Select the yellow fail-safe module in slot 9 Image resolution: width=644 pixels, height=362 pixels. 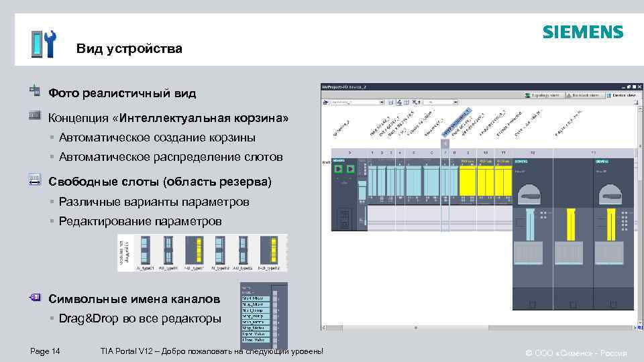(x=468, y=180)
